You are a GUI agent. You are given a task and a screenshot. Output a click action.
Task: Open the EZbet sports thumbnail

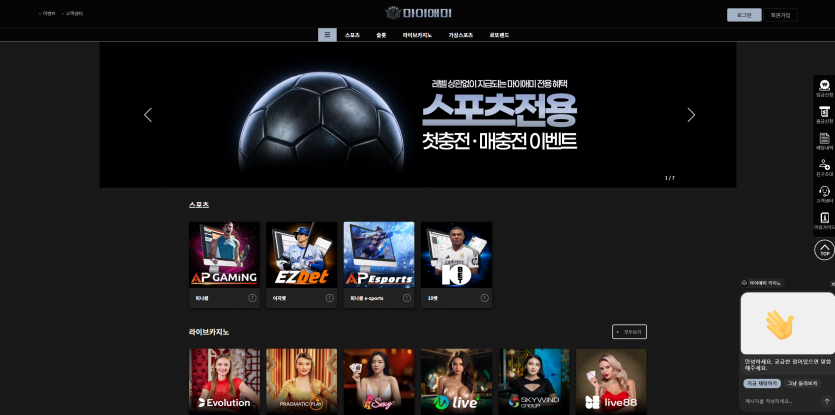(x=301, y=255)
